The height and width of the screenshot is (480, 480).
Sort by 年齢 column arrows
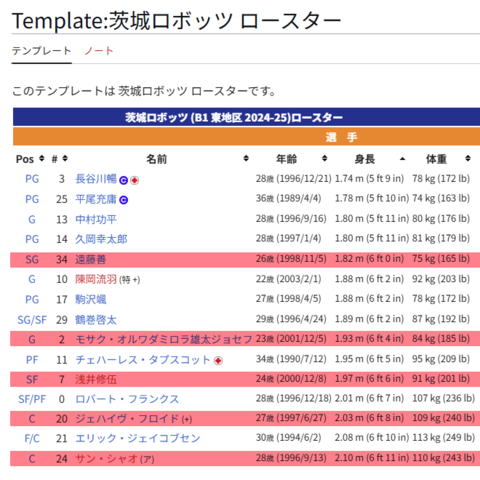(325, 158)
